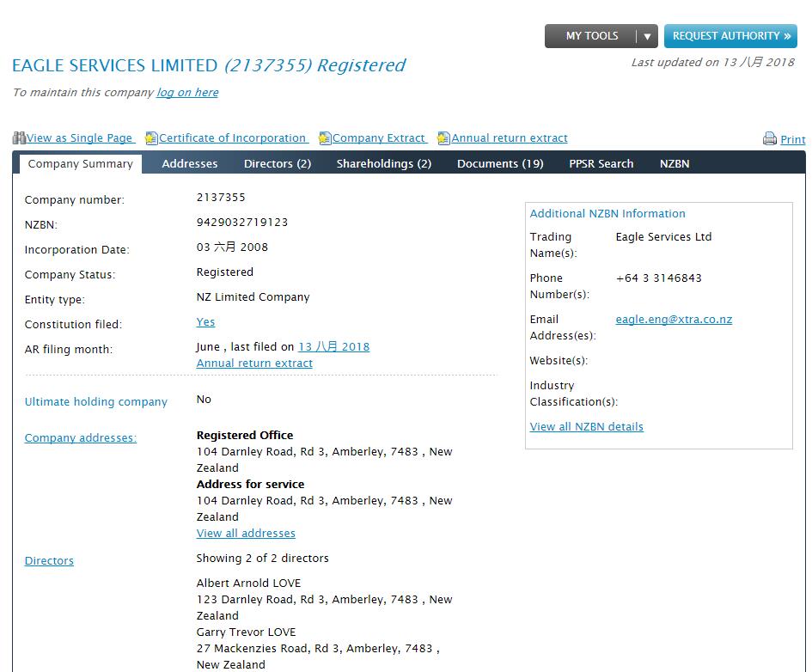Open the Directors (2) tab
This screenshot has width=812, height=672.
pos(278,163)
